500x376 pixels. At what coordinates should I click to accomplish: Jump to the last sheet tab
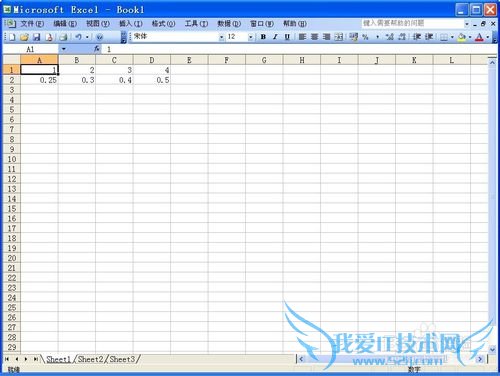tap(35, 359)
